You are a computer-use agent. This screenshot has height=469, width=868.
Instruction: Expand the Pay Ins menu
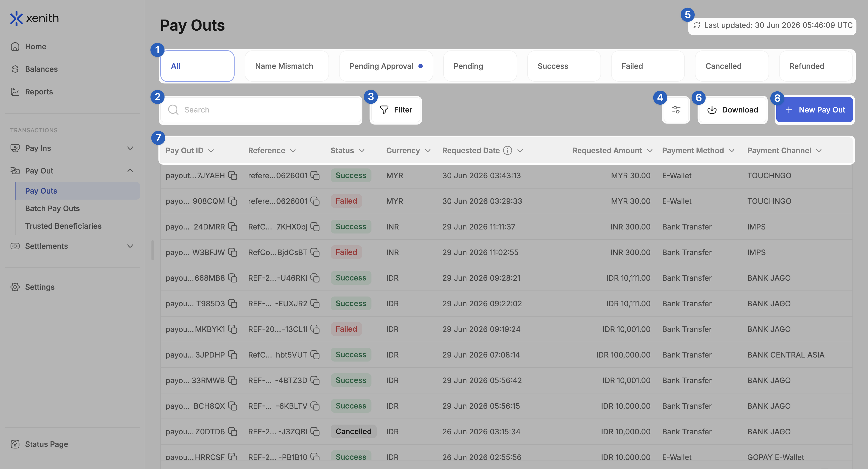[x=130, y=148]
